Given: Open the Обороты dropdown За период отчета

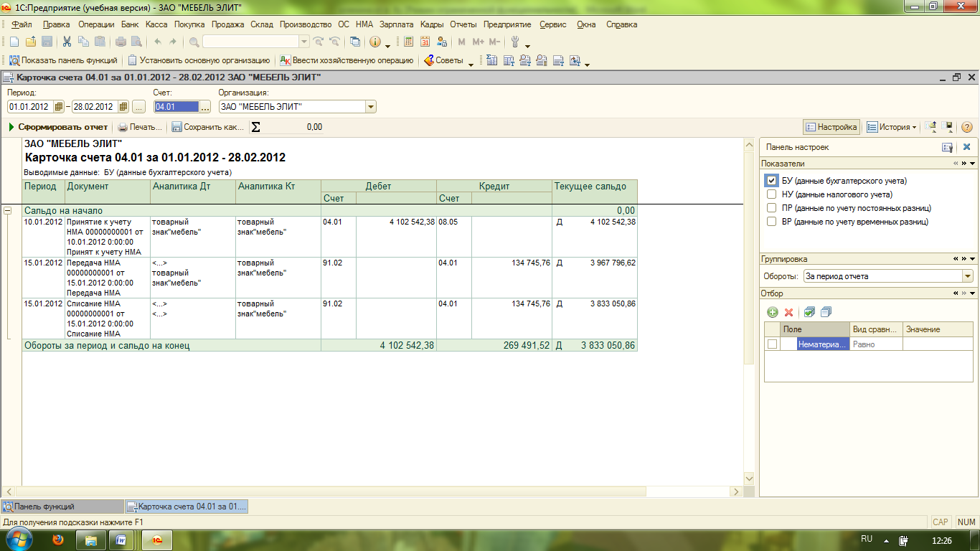Looking at the screenshot, I should click(x=967, y=275).
